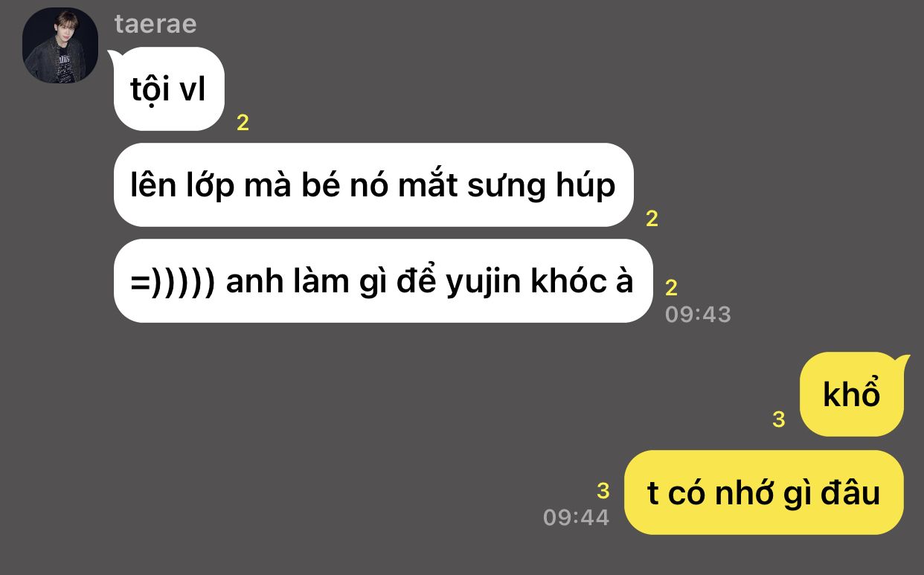The width and height of the screenshot is (924, 575).
Task: Click unread count 2 above 09:43
Action: [x=671, y=288]
